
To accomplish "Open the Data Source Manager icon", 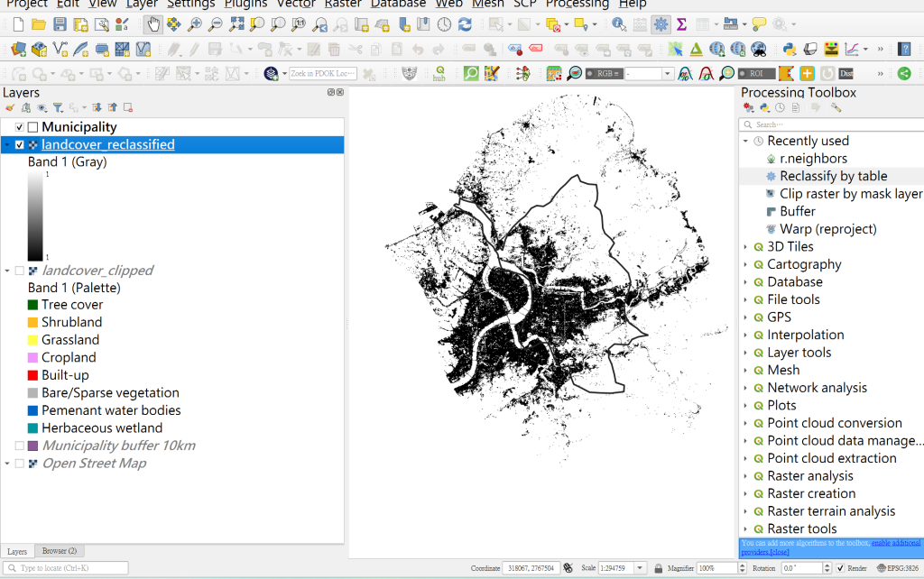I will click(x=18, y=49).
